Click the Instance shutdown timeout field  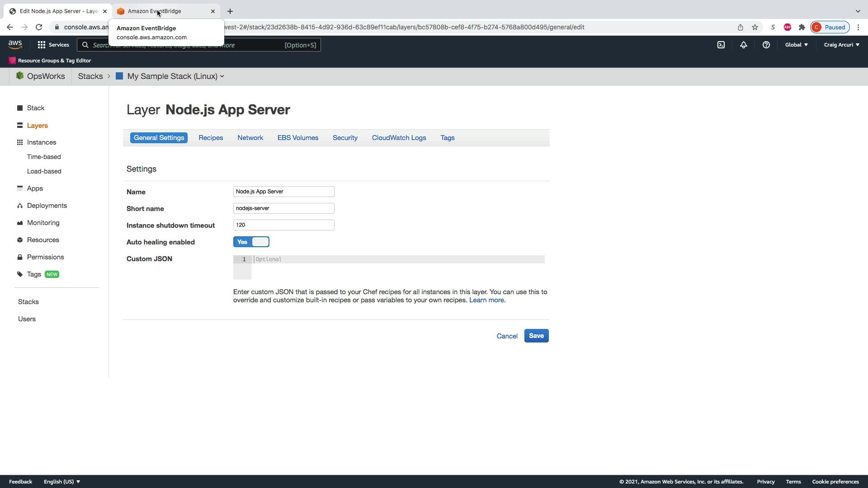click(283, 225)
